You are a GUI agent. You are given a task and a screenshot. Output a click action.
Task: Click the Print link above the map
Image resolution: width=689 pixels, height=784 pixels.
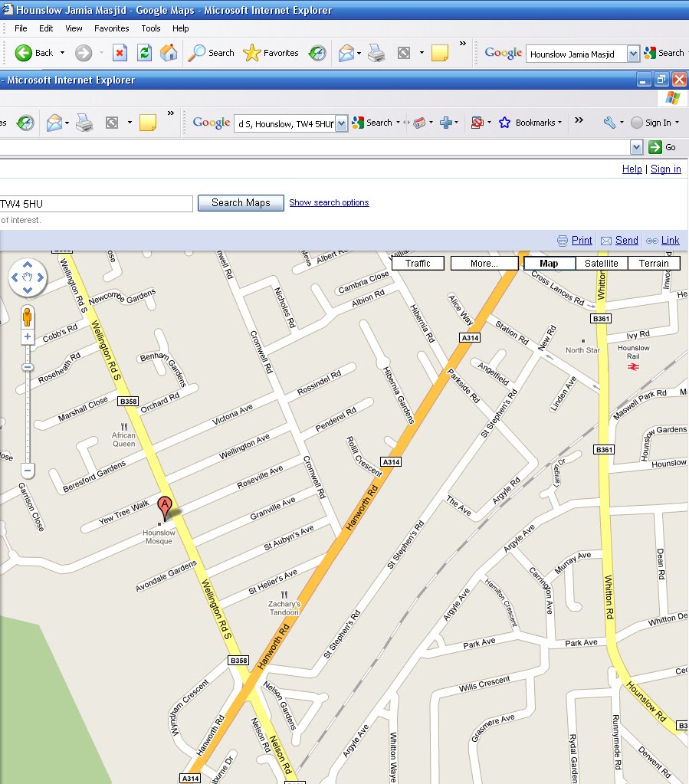(x=582, y=241)
